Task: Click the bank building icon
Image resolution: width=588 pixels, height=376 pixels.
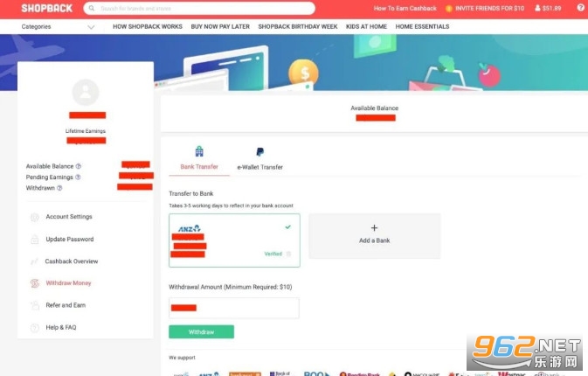Action: 199,151
